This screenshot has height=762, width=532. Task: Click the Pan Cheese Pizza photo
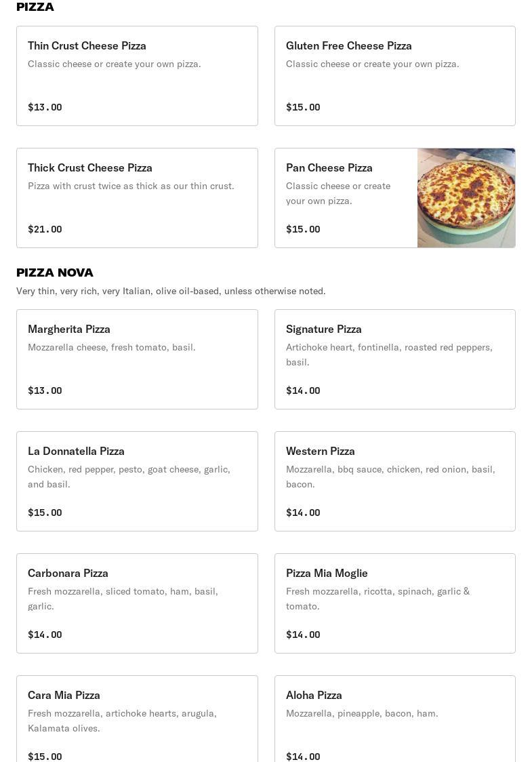click(466, 198)
